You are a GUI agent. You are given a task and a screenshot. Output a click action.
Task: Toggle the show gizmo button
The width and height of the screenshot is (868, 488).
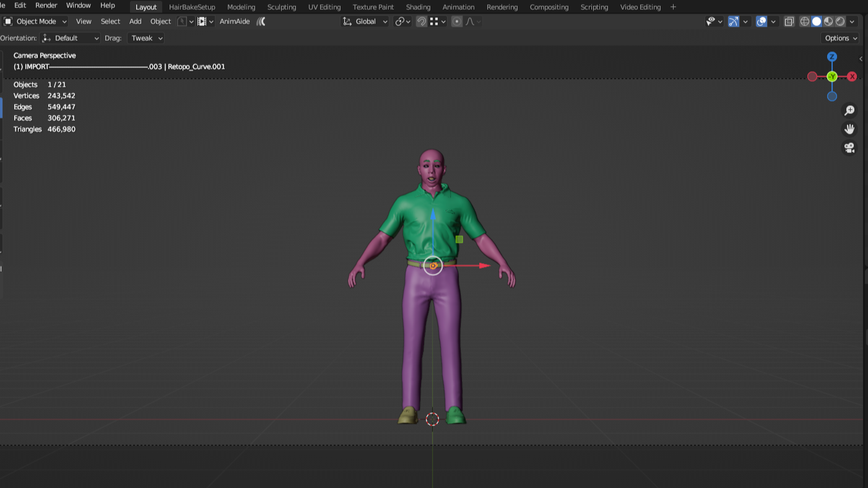pos(734,22)
